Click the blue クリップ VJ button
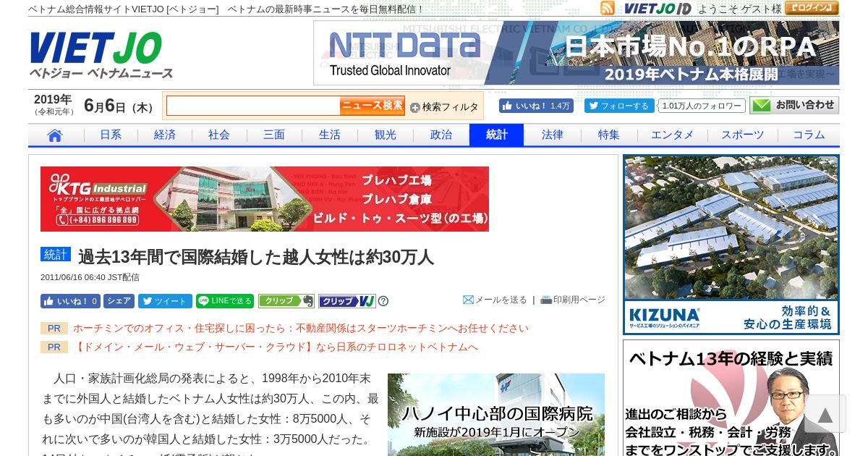The image size is (868, 456). [x=347, y=301]
